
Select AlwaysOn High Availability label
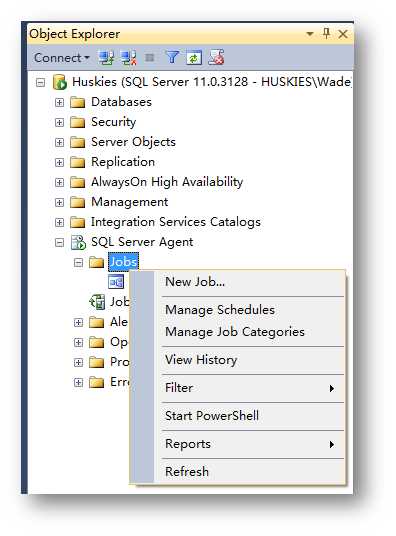click(x=167, y=182)
